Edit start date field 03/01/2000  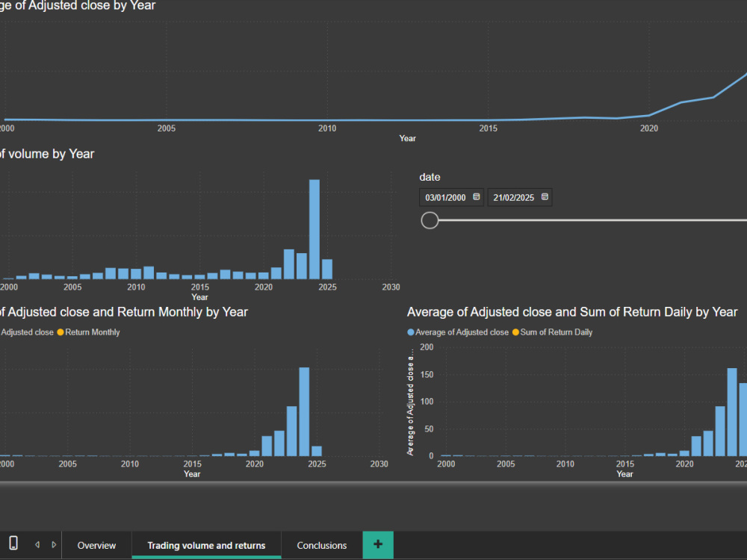[x=445, y=198]
